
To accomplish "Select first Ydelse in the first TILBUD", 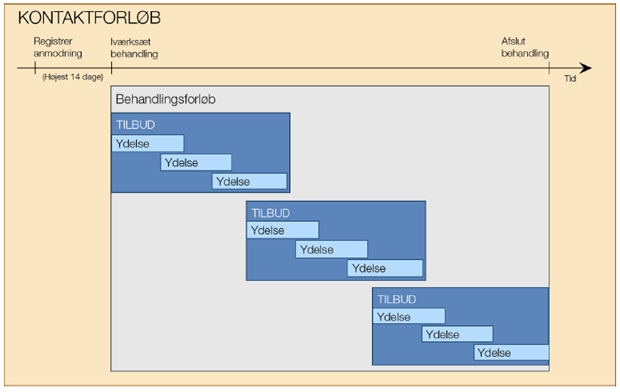I will 148,143.
